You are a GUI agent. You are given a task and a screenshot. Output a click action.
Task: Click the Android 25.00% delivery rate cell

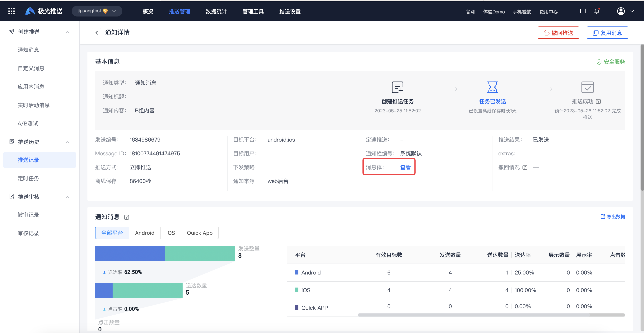tap(524, 273)
